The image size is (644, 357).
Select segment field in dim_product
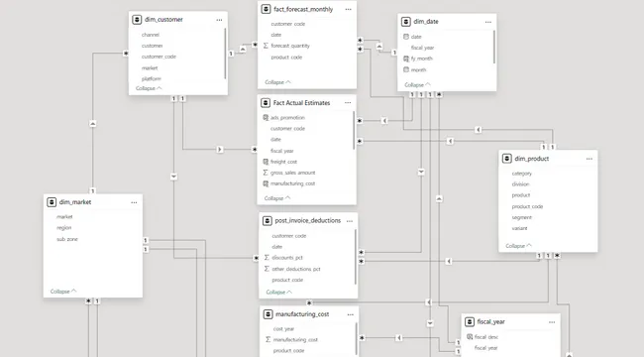click(521, 217)
